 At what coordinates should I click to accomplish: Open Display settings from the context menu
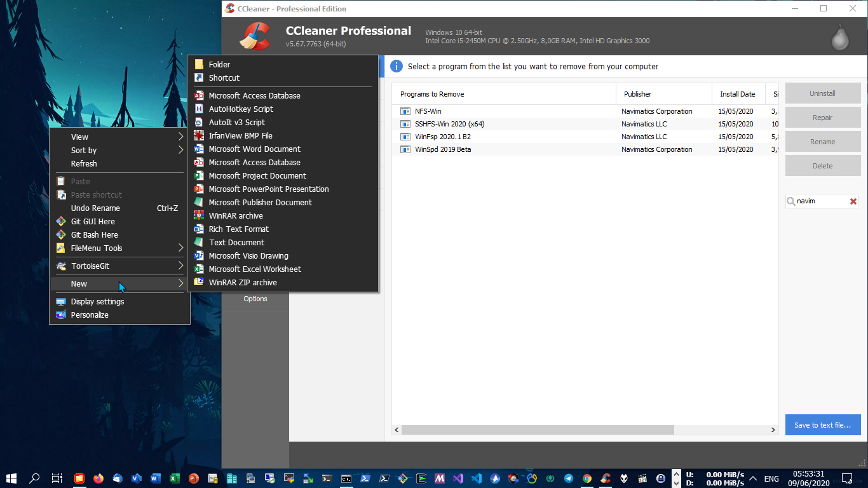(x=119, y=301)
